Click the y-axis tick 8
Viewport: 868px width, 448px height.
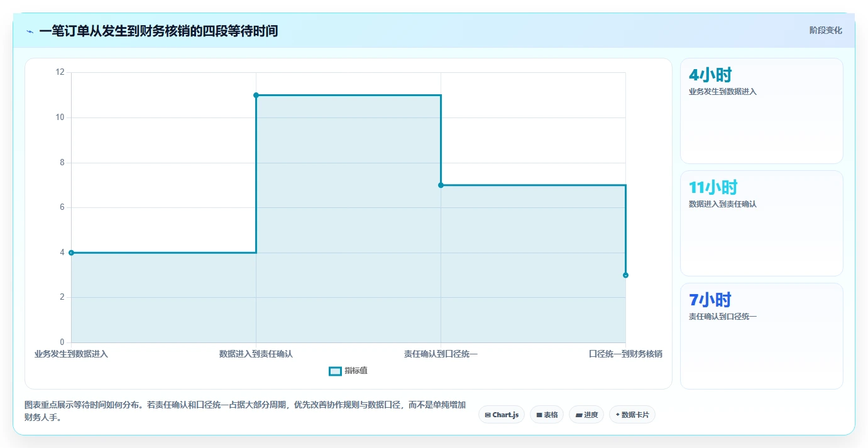[x=62, y=163]
